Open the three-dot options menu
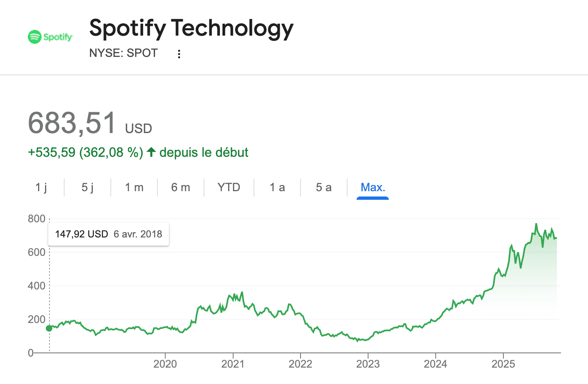This screenshot has width=588, height=384. (179, 53)
